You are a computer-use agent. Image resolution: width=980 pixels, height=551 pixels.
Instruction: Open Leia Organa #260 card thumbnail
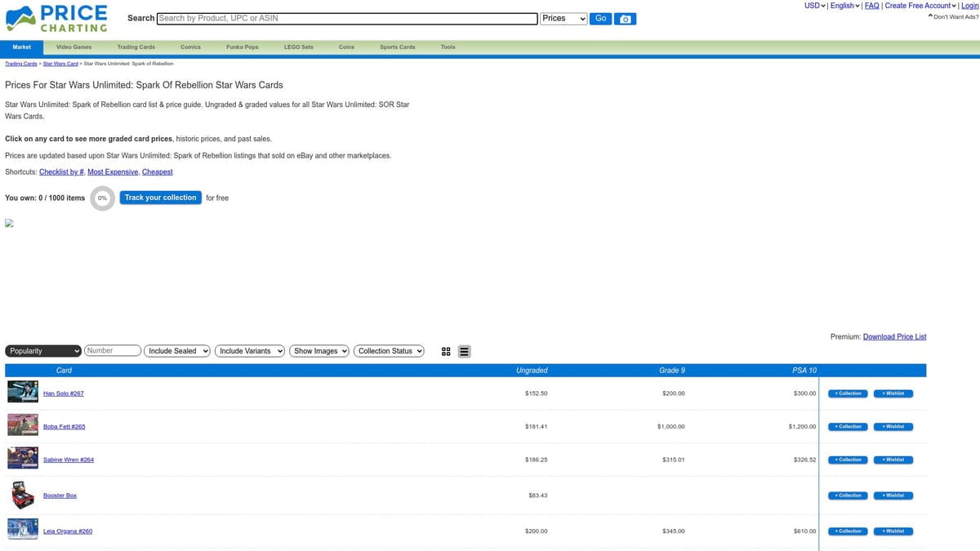pos(23,529)
